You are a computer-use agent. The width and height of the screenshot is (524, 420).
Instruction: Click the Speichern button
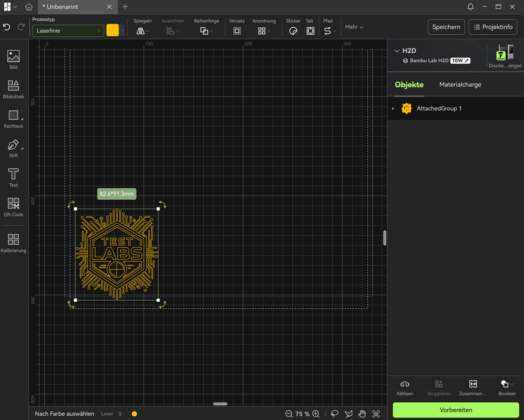pos(446,27)
